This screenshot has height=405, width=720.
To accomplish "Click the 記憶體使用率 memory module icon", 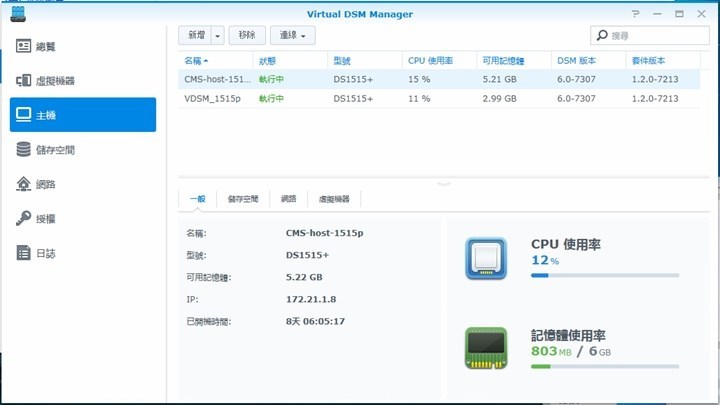I will (x=486, y=347).
